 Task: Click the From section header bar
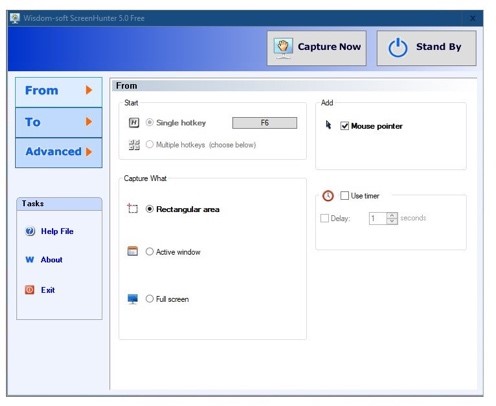294,86
